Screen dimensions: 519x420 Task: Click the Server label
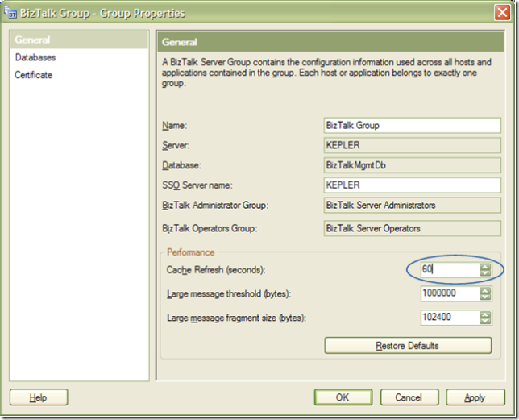click(x=176, y=145)
